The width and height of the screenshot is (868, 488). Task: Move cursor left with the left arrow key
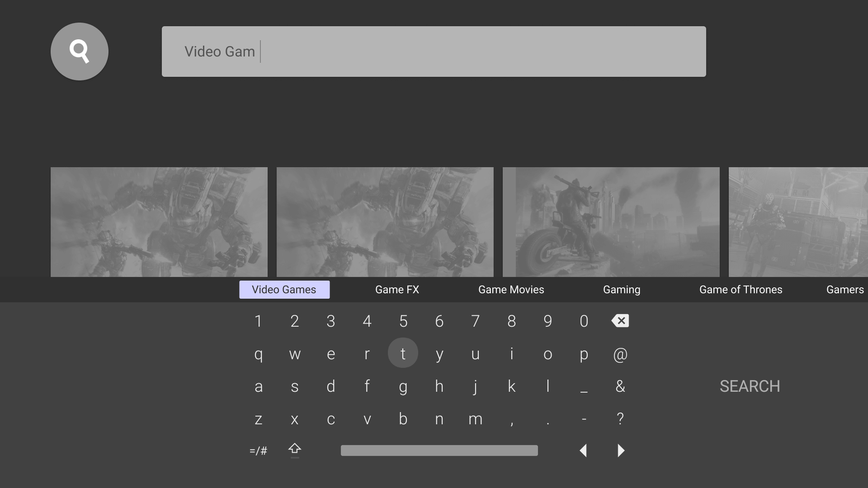tap(583, 450)
